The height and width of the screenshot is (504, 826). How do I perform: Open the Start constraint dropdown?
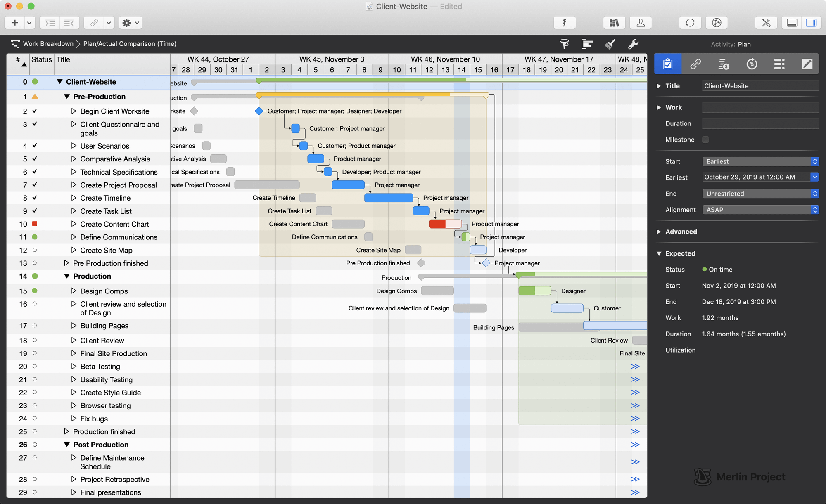(x=760, y=161)
